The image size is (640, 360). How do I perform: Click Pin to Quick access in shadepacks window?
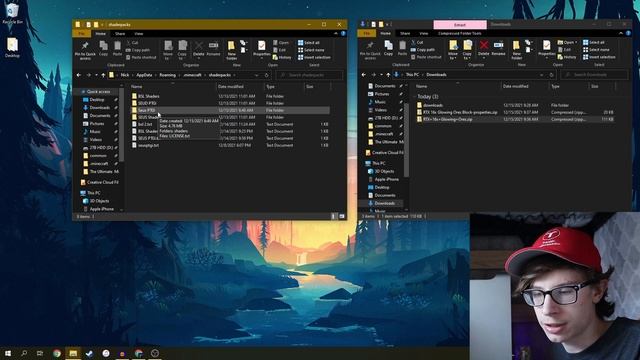click(x=85, y=50)
